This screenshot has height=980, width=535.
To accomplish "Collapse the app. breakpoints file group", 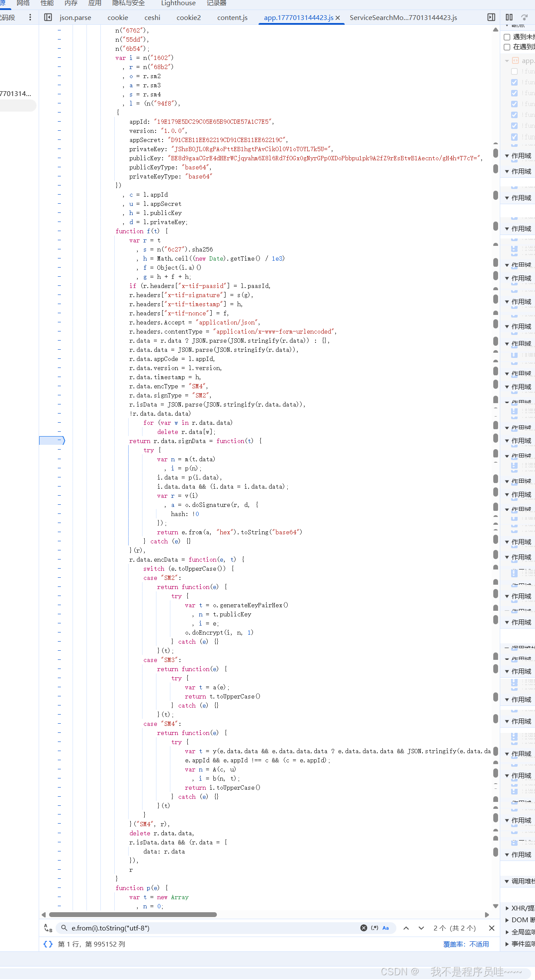I will (507, 61).
